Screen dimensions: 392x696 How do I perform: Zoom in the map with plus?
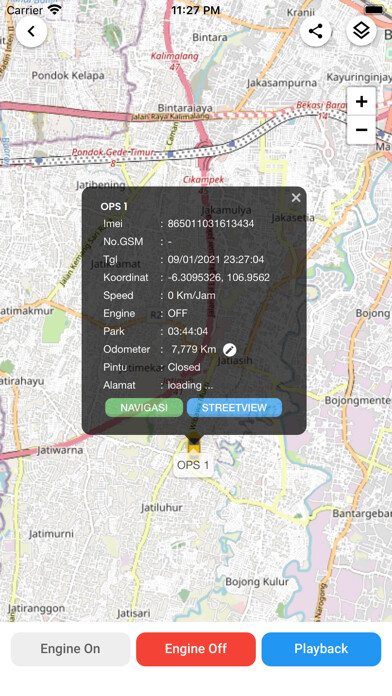[361, 102]
